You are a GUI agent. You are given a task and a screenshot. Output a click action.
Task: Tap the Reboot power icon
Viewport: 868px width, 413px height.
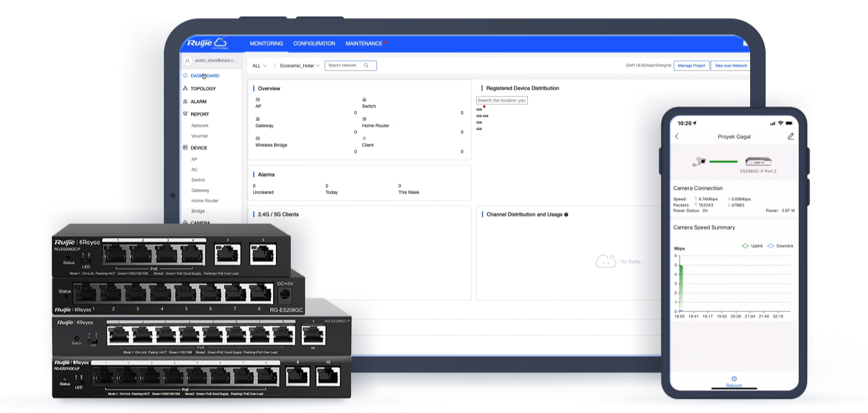pyautogui.click(x=734, y=378)
